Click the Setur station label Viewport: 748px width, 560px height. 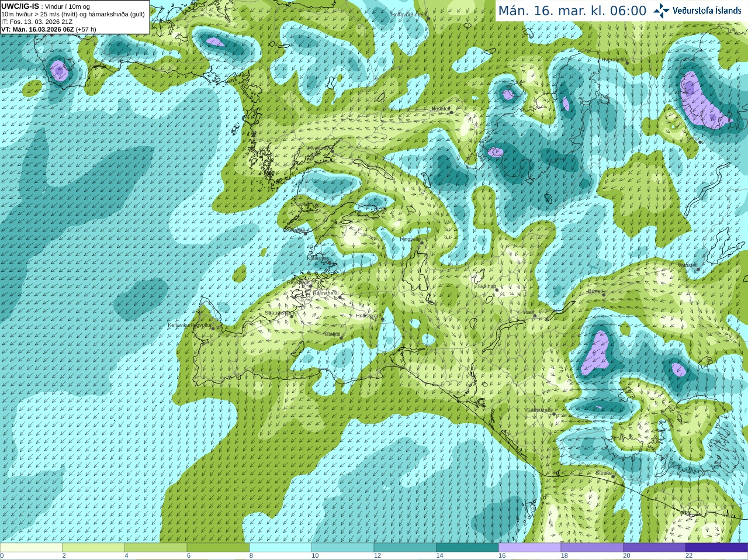click(x=692, y=139)
